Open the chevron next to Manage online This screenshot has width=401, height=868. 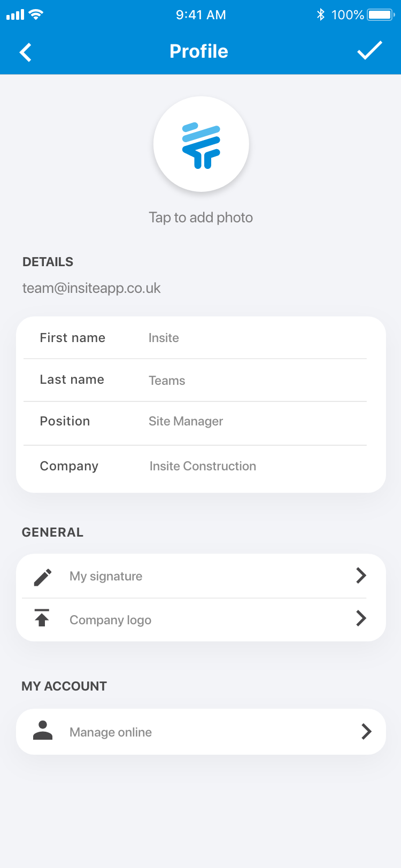pyautogui.click(x=366, y=732)
